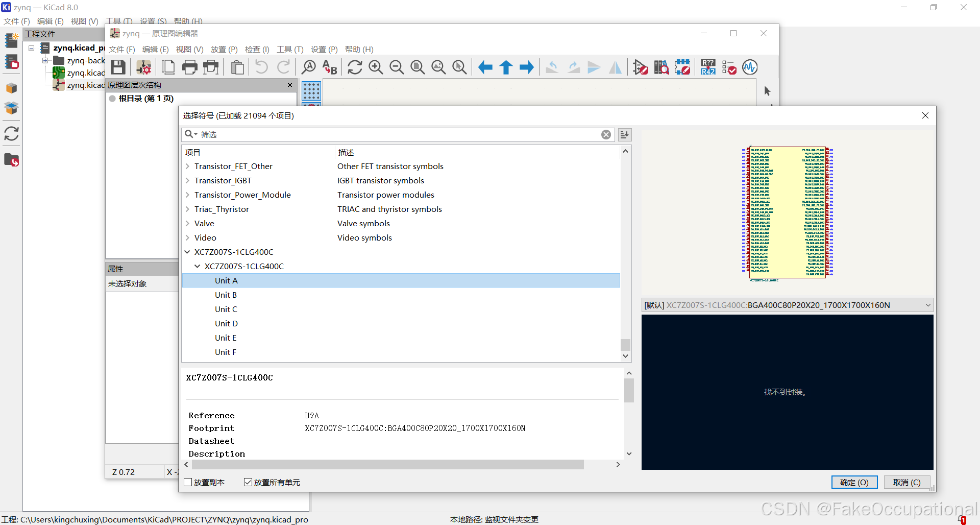Image resolution: width=980 pixels, height=525 pixels.
Task: Collapse the zynq.kicad_pro project node
Action: [31, 48]
